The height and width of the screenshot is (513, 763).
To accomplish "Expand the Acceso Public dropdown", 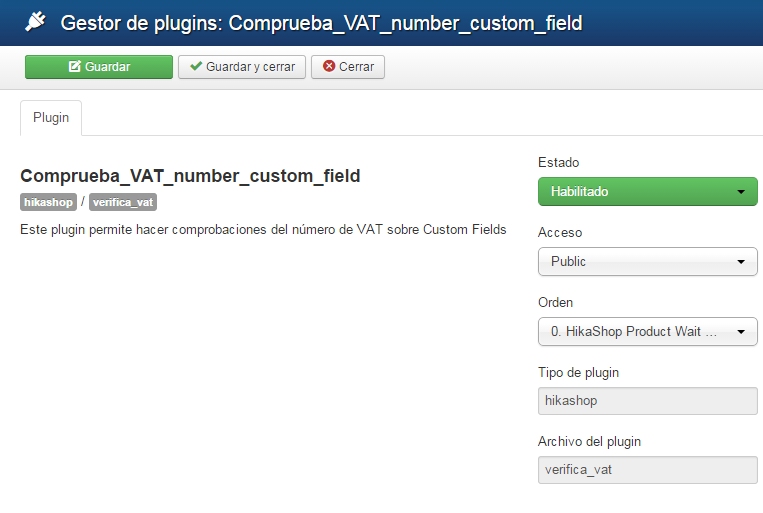I will 647,261.
